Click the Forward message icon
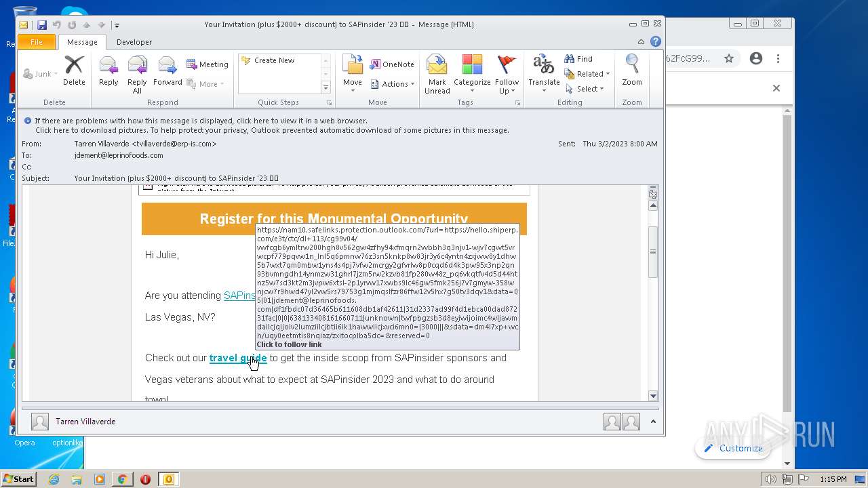868x488 pixels. [x=167, y=70]
